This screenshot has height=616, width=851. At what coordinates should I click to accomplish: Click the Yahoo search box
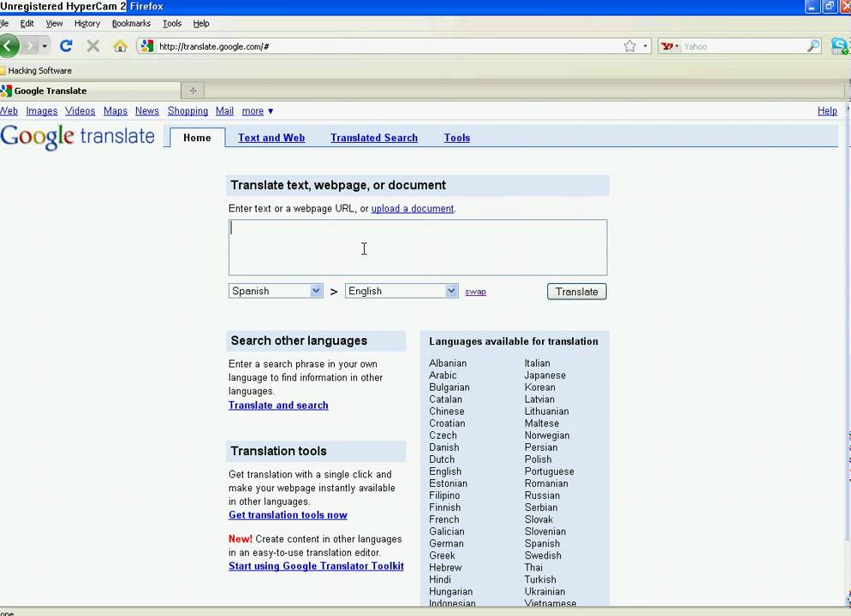click(x=743, y=46)
